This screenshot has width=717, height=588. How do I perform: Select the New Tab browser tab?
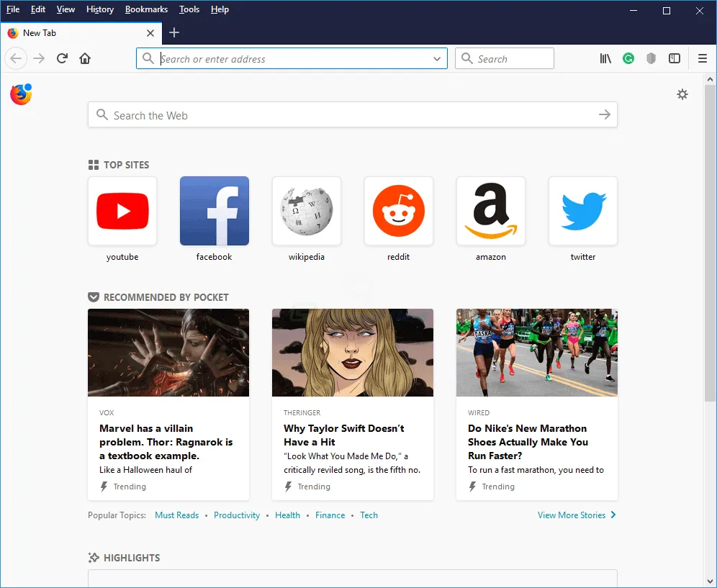point(81,33)
